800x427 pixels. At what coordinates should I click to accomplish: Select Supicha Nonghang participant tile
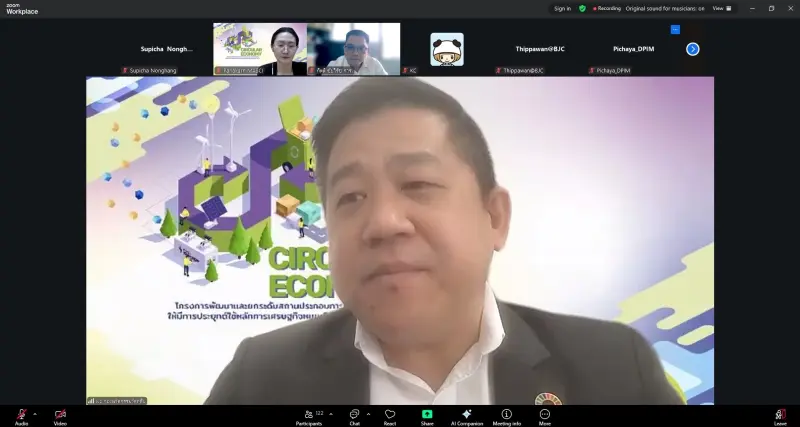(166, 49)
